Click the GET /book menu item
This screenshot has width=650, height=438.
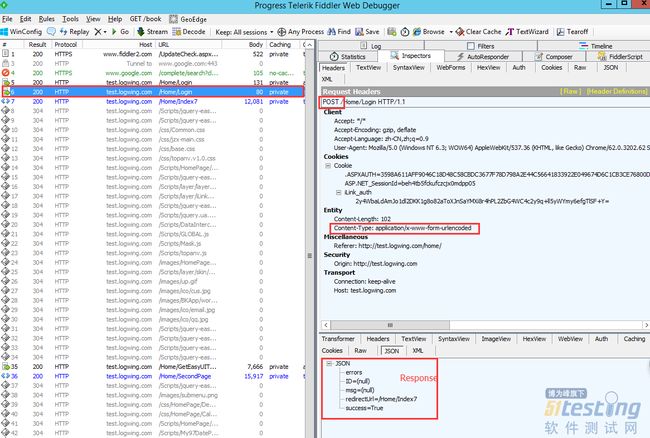click(145, 19)
